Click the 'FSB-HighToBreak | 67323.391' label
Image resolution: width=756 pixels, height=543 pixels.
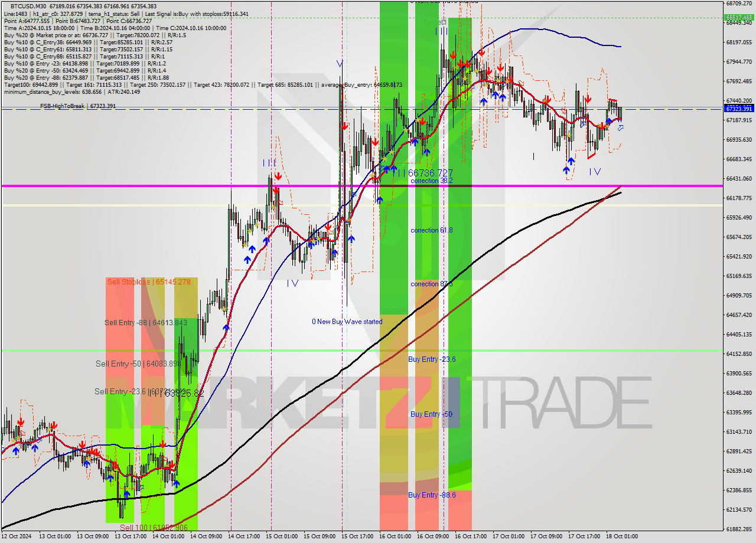pos(78,106)
